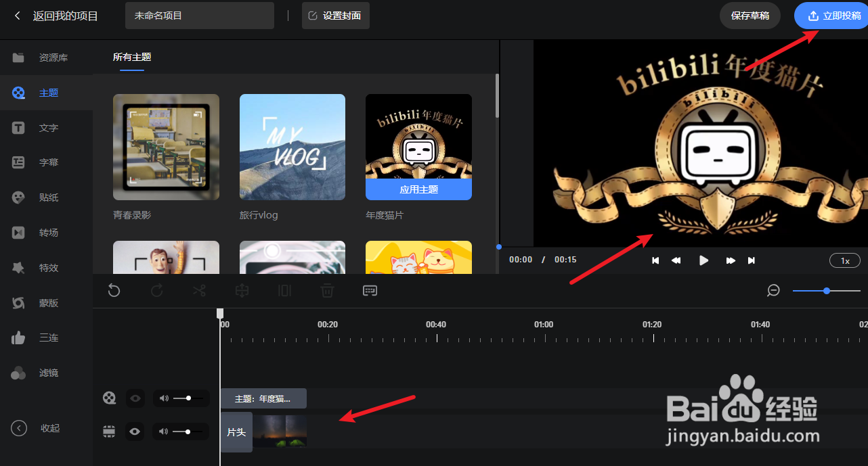Open the 转场 transition panel
The image size is (868, 466).
pyautogui.click(x=46, y=233)
